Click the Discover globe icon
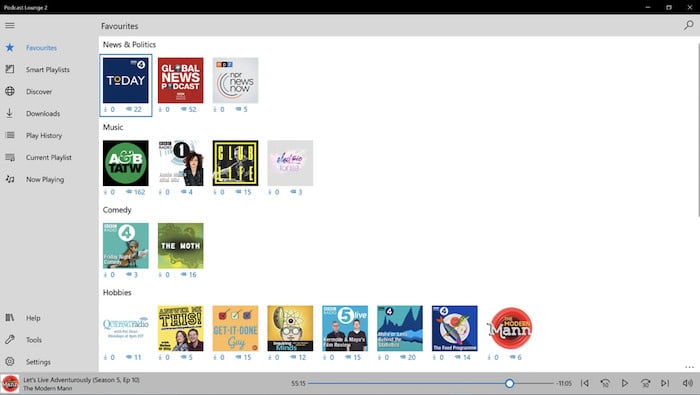Viewport: 700px width, 395px height. (10, 91)
